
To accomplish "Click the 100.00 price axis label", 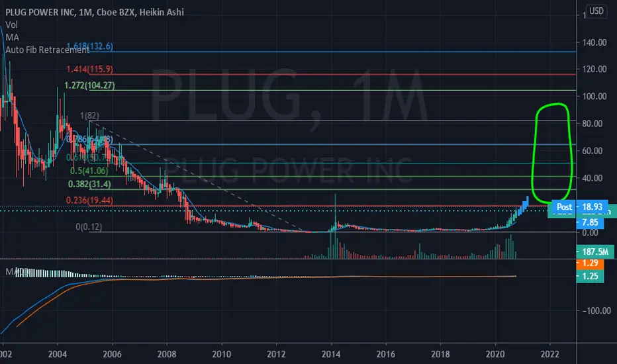I will point(594,97).
